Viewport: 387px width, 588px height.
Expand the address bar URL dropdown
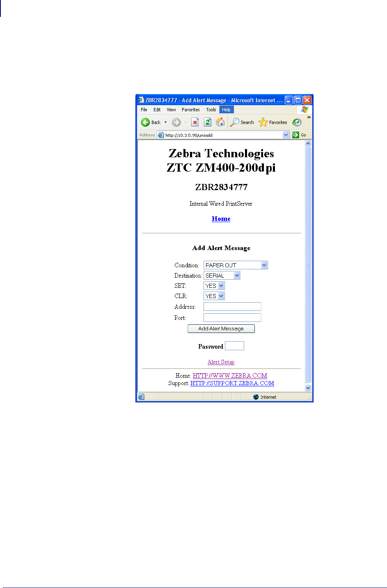point(286,135)
